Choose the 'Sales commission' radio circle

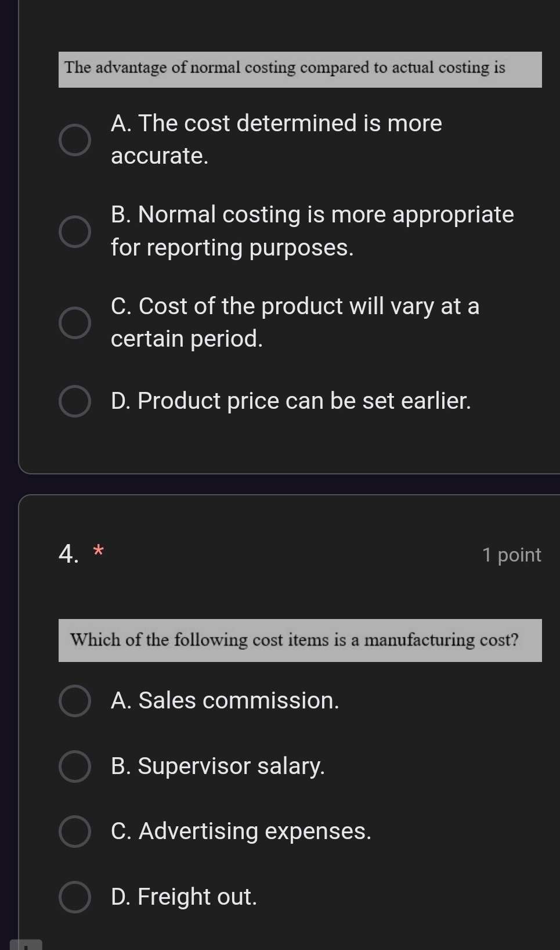[x=75, y=701]
